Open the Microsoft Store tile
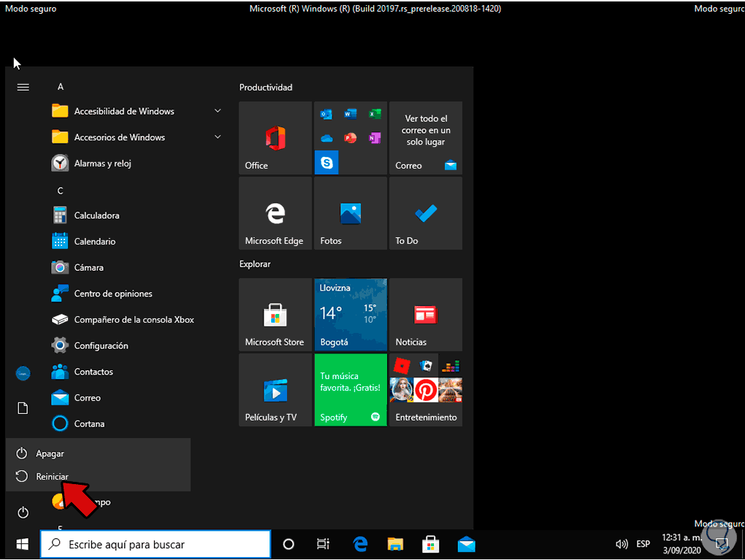The width and height of the screenshot is (745, 560). 275,315
